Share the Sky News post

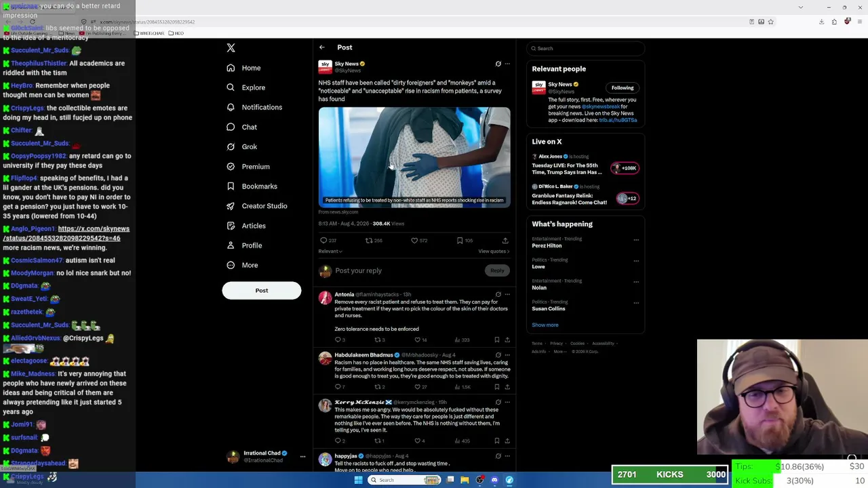505,241
